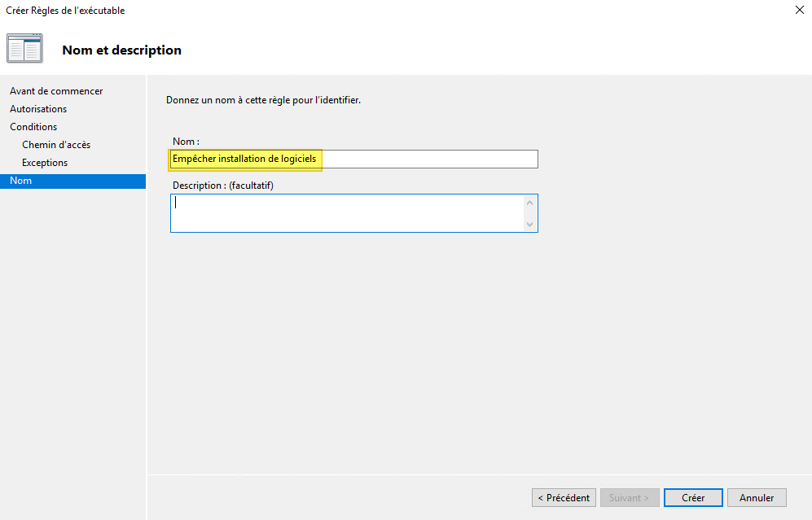812x520 pixels.
Task: Select the 'Exceptions' step
Action: (x=44, y=162)
